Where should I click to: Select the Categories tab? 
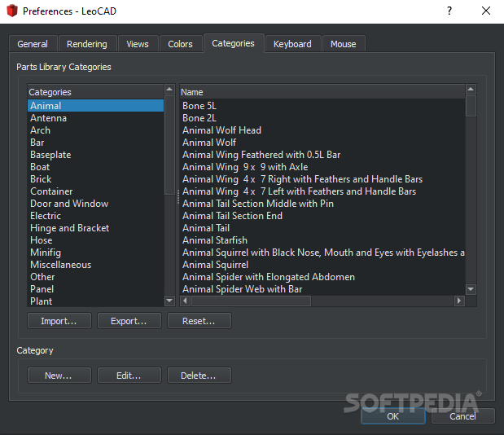(x=234, y=43)
